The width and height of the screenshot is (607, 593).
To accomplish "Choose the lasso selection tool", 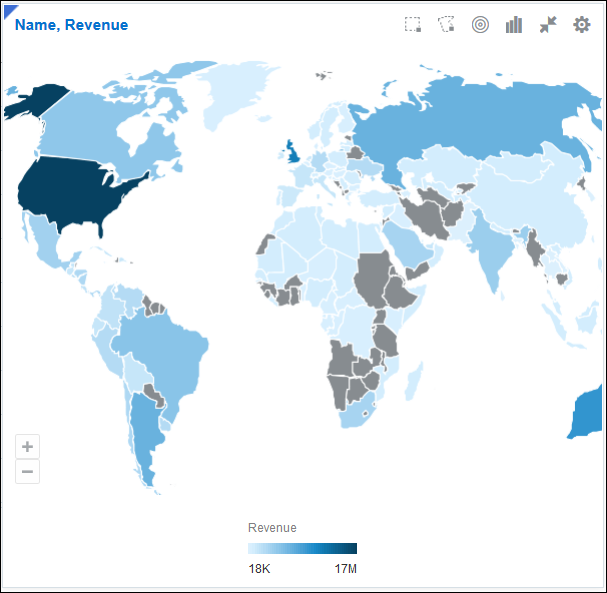I will click(446, 24).
